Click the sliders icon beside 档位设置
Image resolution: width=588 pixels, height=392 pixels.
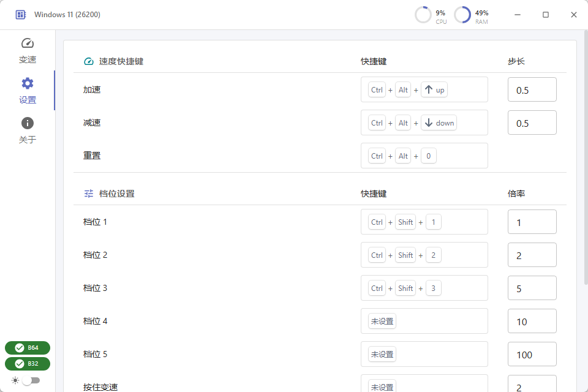coord(88,194)
